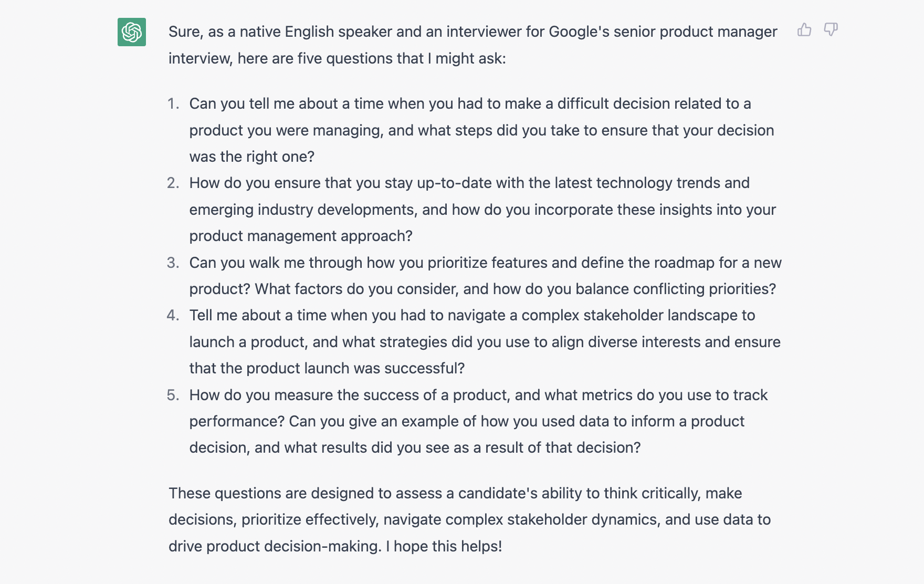Viewport: 924px width, 584px height.
Task: Click the list number 5 marker
Action: 173,395
